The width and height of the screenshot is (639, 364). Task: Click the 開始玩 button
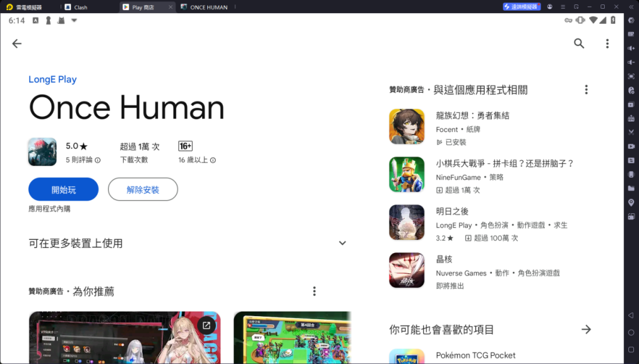tap(64, 189)
